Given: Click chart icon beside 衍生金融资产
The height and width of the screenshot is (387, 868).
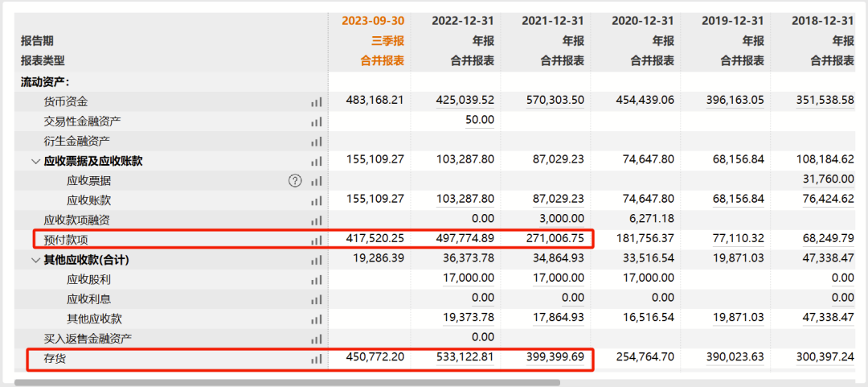Looking at the screenshot, I should [317, 142].
